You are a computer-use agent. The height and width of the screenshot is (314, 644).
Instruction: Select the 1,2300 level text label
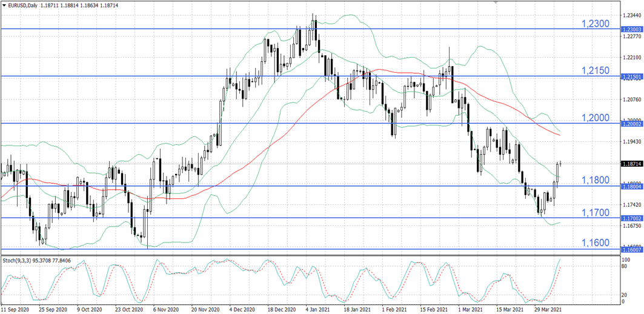click(596, 24)
